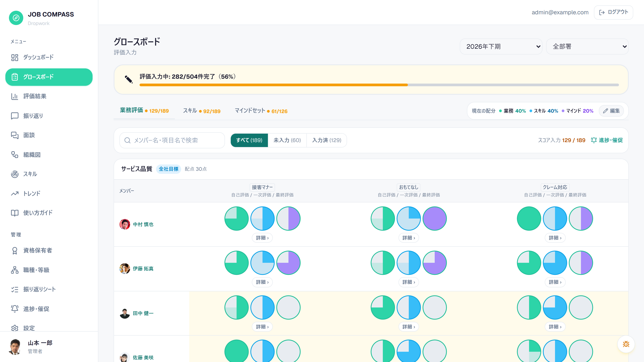Click 伊藤 拓真 接客マナー final evaluation purple pie
This screenshot has width=644, height=362.
(288, 263)
